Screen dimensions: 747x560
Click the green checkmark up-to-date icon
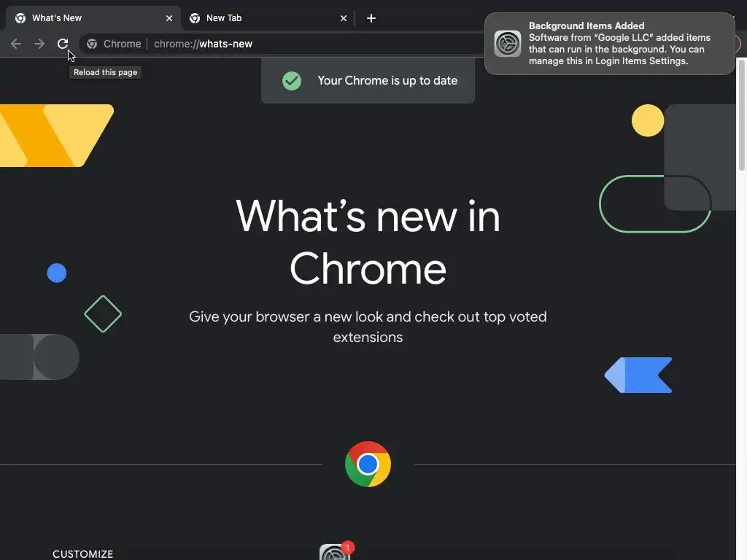point(292,80)
